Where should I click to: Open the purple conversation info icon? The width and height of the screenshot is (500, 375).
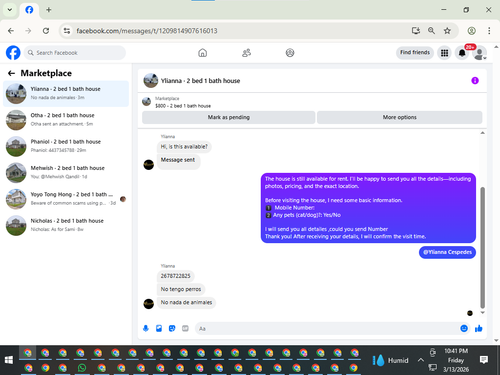coord(475,81)
